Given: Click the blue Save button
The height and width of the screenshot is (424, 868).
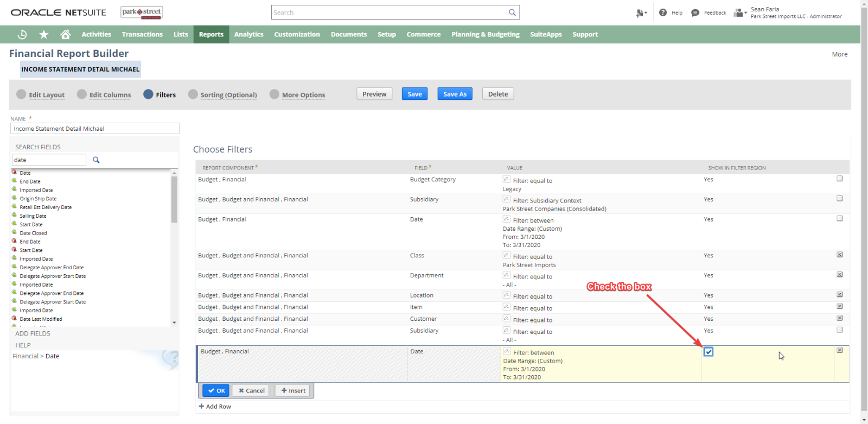Looking at the screenshot, I should pyautogui.click(x=415, y=94).
